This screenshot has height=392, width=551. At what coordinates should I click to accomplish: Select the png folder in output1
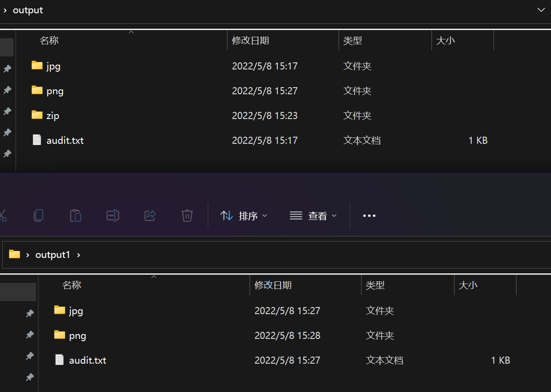[77, 335]
